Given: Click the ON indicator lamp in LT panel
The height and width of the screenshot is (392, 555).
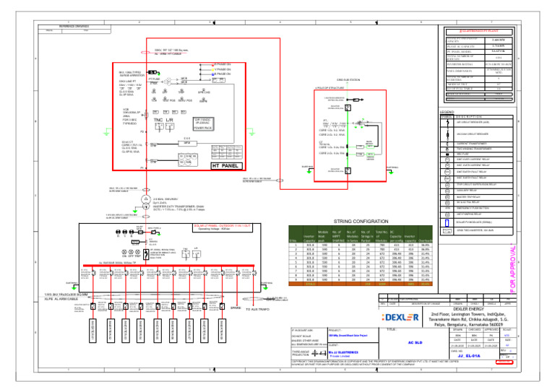Looking at the screenshot, I should coord(124,252).
